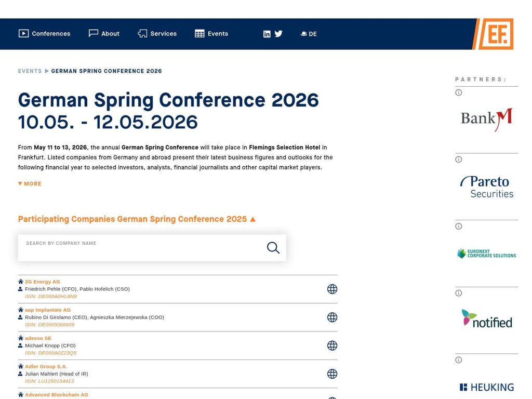532x399 pixels.
Task: Click the info icon above the notified logo
Action: click(x=458, y=292)
